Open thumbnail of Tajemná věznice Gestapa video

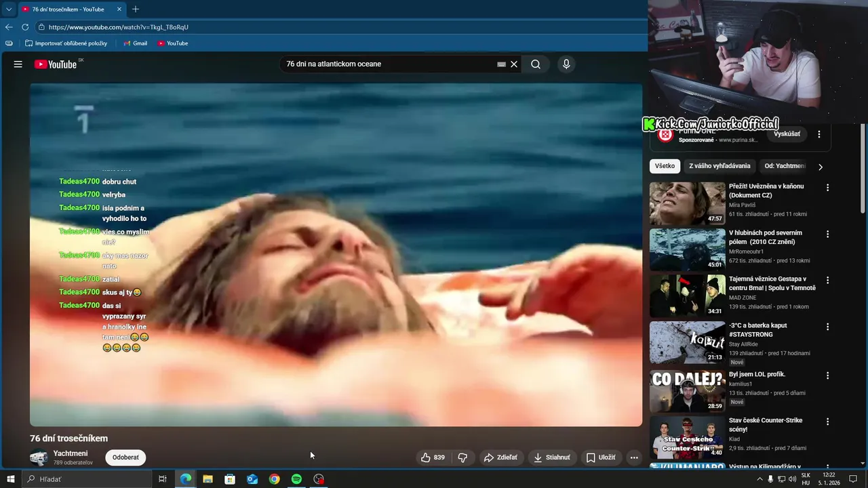click(x=687, y=296)
